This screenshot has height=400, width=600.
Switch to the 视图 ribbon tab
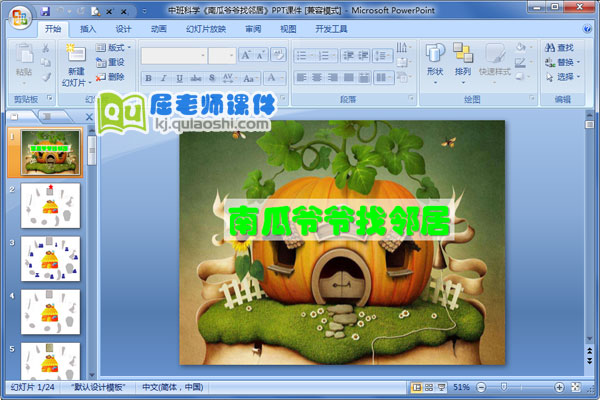point(288,29)
